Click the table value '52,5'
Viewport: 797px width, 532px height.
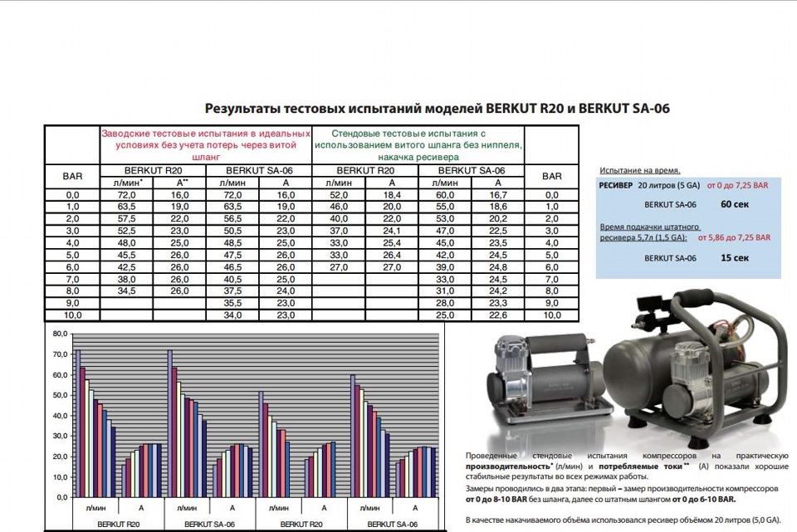(126, 231)
